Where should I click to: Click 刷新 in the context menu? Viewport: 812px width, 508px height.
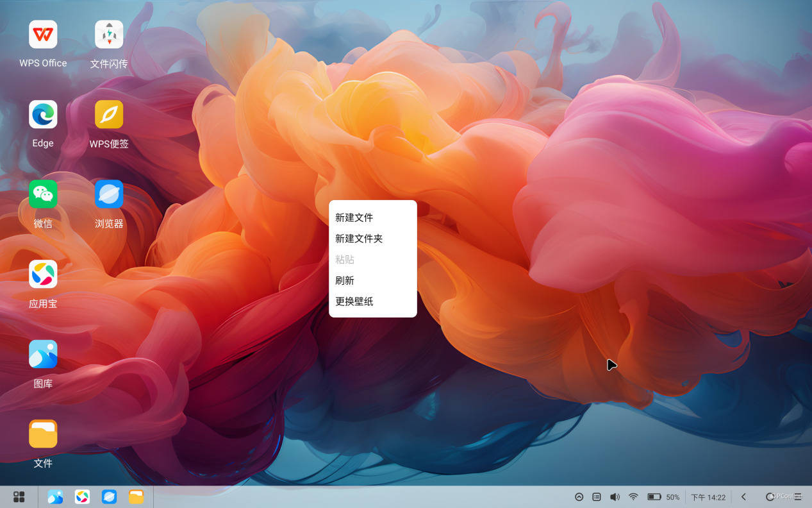345,280
